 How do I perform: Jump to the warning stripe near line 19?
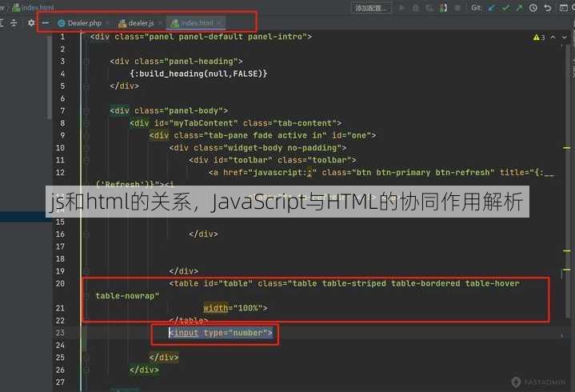[567, 270]
